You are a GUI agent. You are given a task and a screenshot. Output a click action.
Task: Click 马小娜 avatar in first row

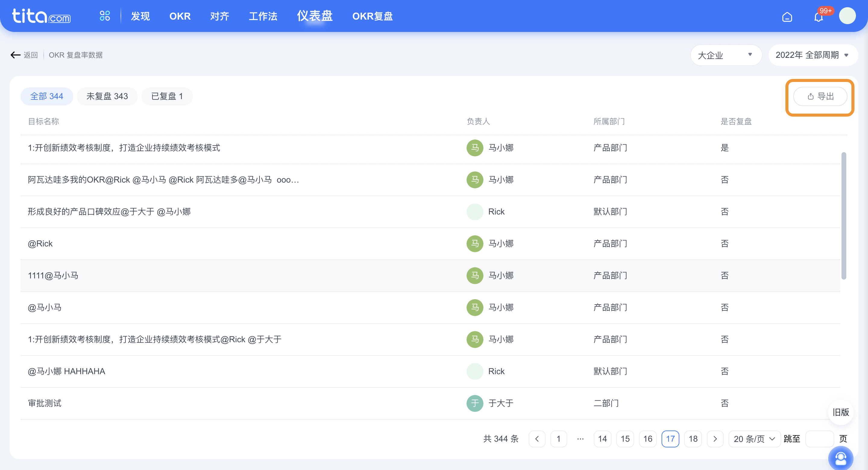[x=475, y=148]
